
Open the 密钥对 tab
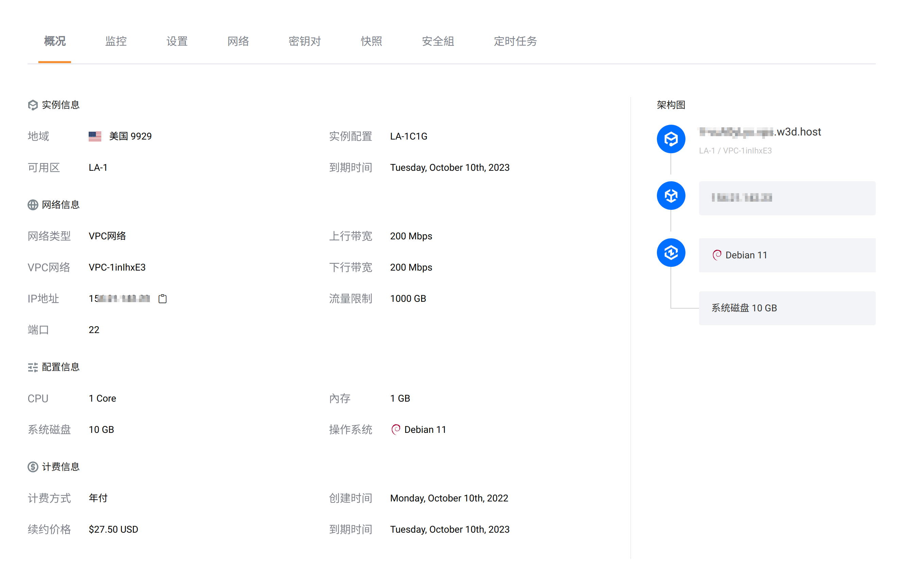305,41
